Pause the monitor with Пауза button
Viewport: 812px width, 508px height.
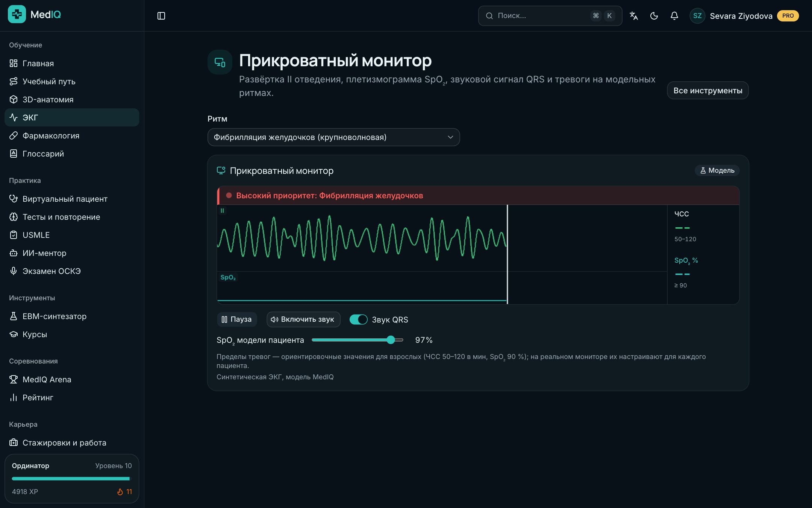(x=237, y=319)
